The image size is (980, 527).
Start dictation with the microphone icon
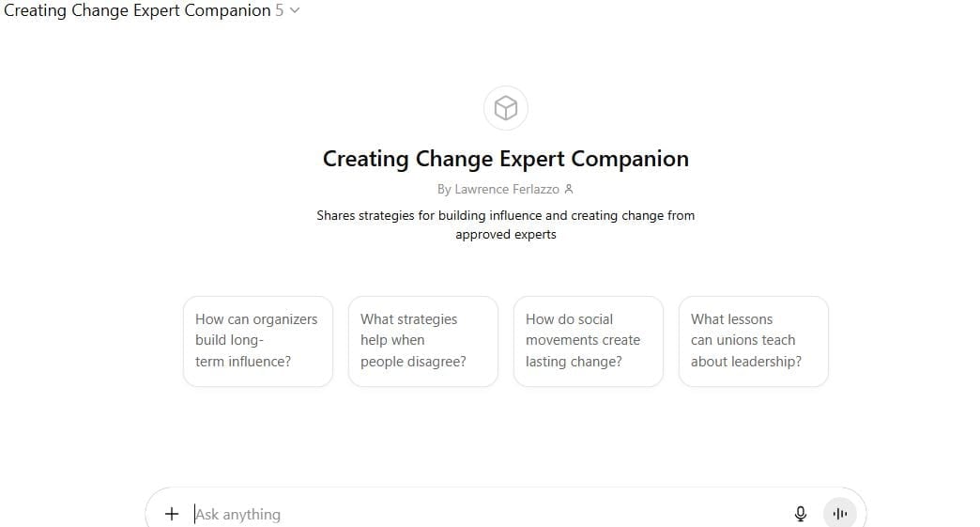(801, 514)
